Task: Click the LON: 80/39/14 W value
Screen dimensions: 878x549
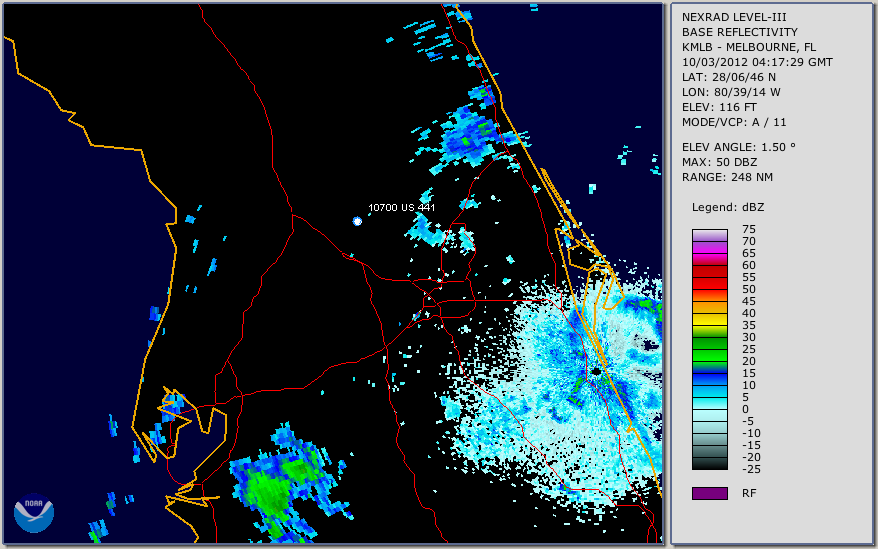Action: (x=731, y=92)
